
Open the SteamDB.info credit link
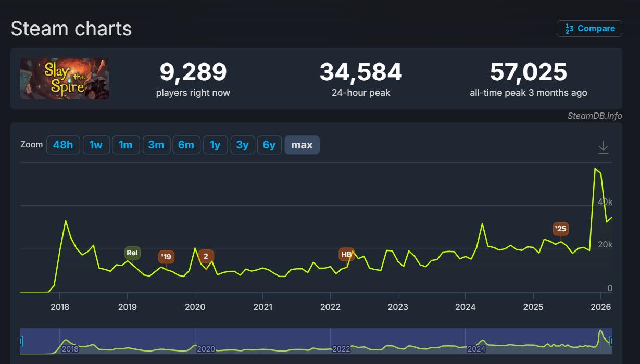(594, 116)
